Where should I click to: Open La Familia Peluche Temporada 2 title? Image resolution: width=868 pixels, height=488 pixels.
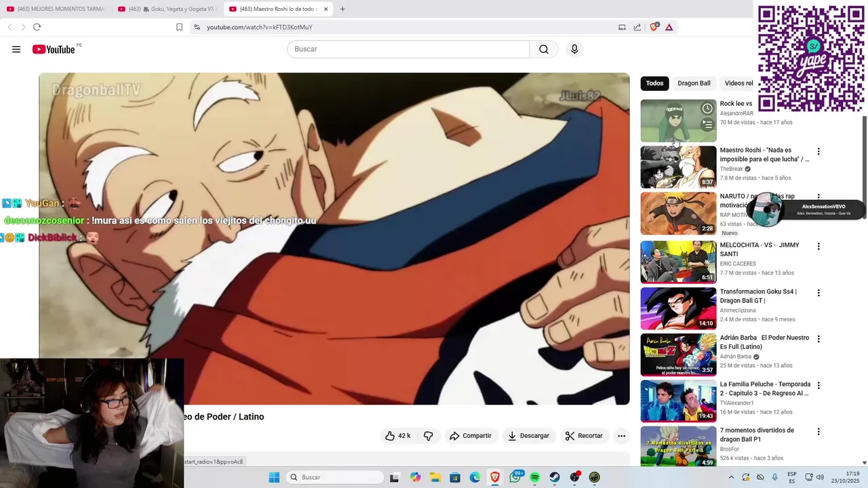point(765,388)
